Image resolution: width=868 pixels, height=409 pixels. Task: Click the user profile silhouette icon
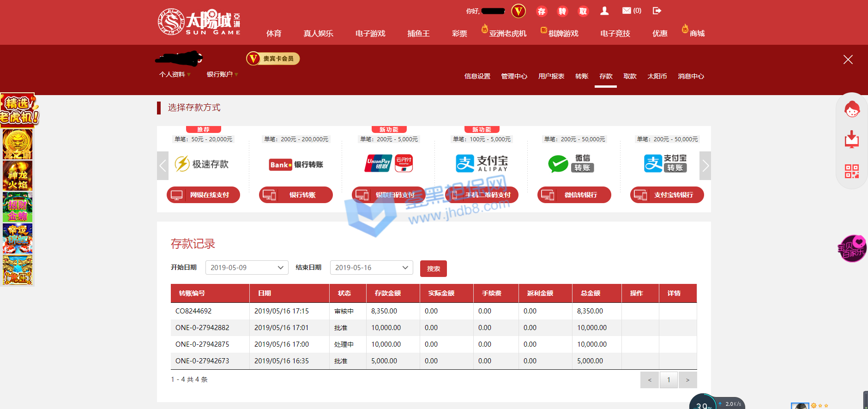click(604, 11)
